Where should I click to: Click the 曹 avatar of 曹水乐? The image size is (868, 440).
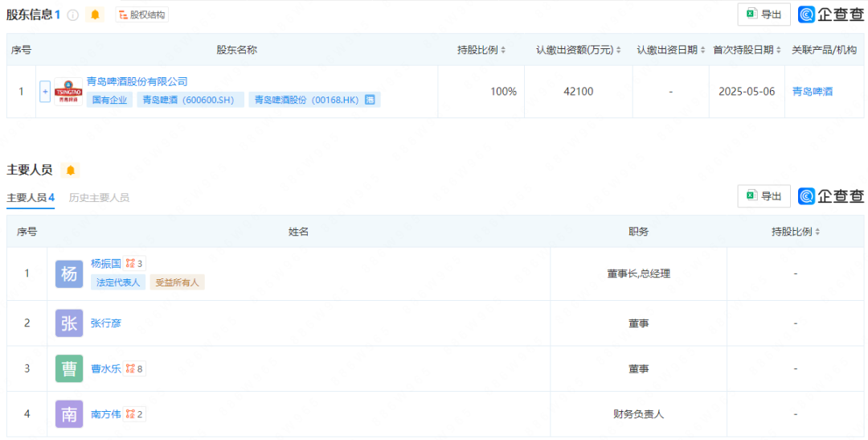[69, 368]
